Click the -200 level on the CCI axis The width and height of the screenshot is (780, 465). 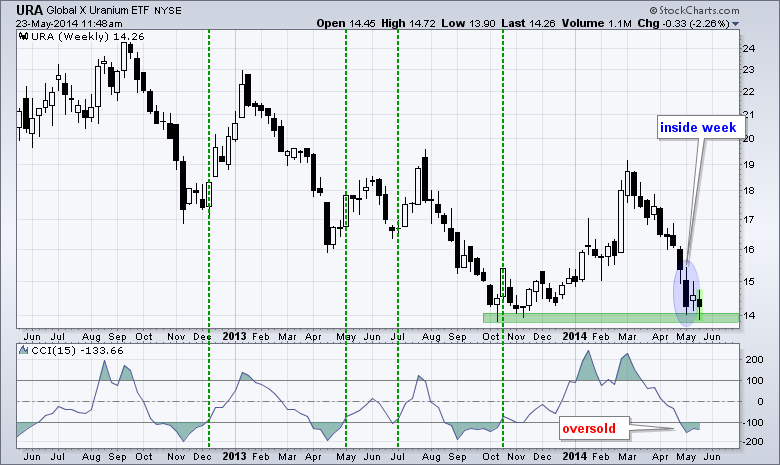(752, 442)
